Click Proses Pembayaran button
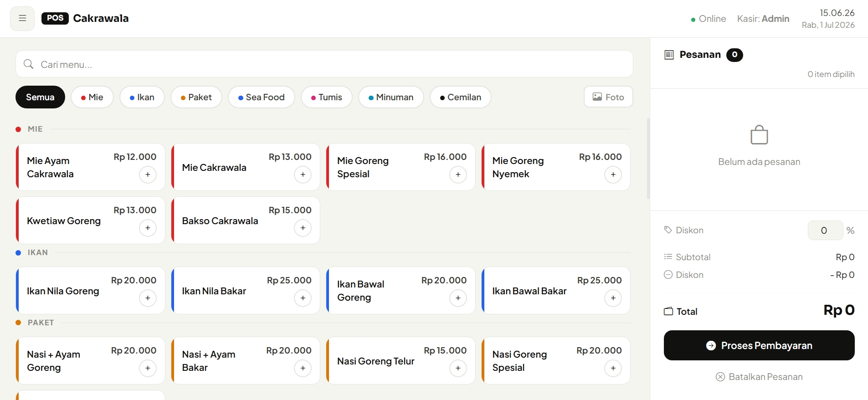This screenshot has height=400, width=868. tap(759, 345)
